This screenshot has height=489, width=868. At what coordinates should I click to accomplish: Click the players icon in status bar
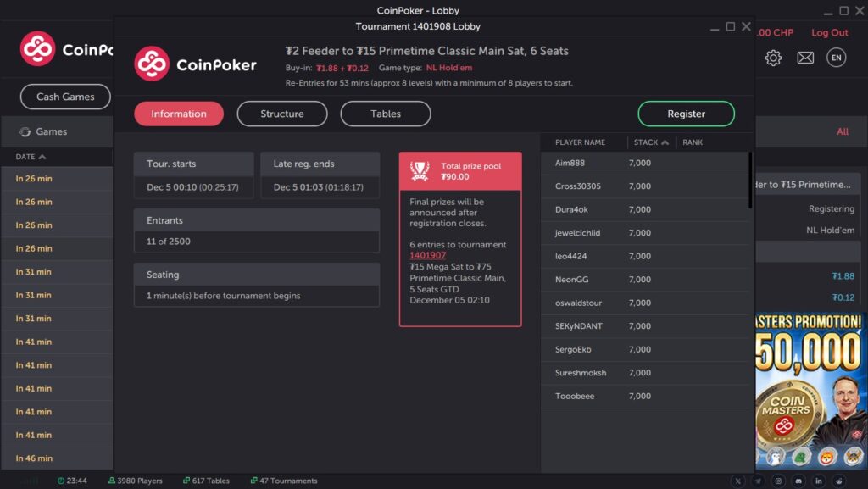112,481
